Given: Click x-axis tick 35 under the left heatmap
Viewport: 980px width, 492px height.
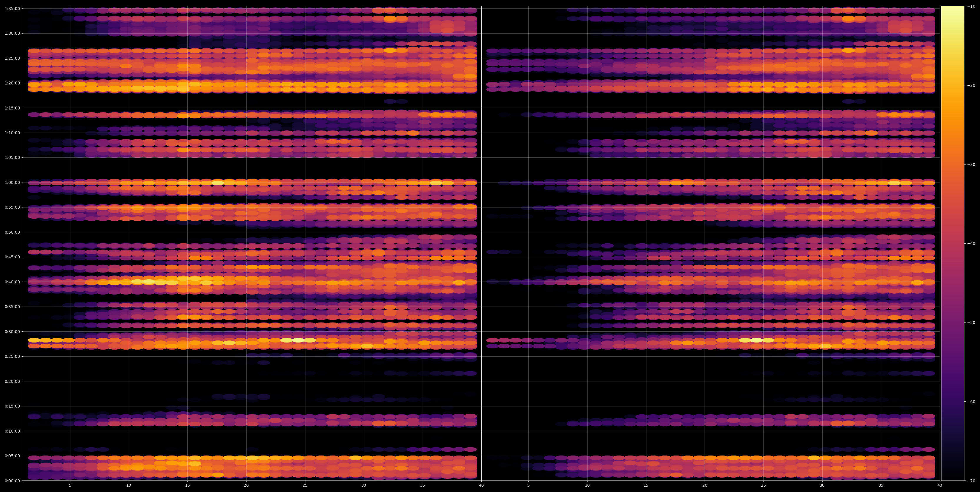Looking at the screenshot, I should 423,486.
